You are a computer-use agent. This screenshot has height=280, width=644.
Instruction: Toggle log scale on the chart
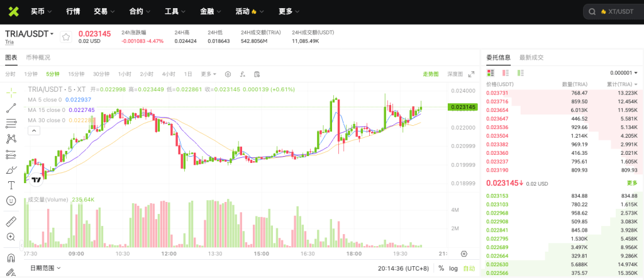coord(453,269)
